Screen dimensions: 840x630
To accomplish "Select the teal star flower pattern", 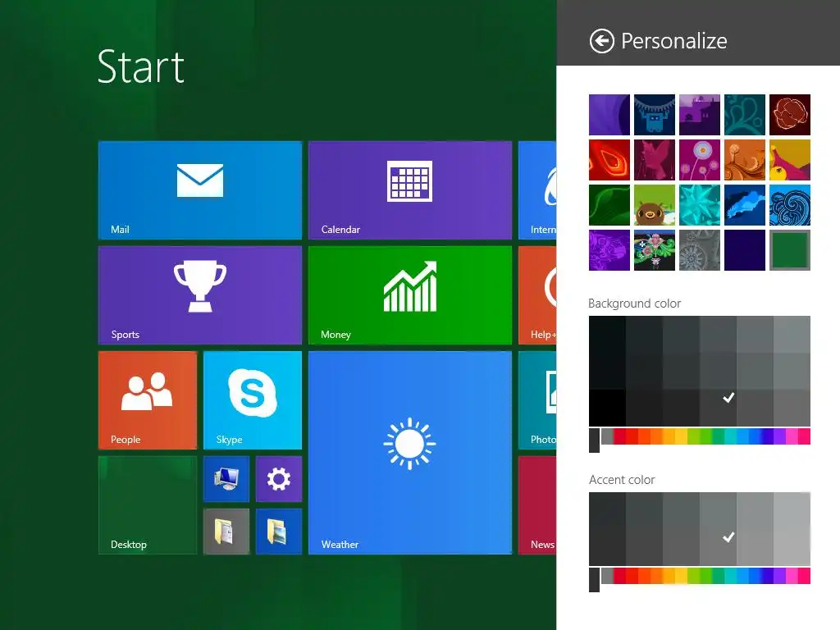I will (699, 205).
